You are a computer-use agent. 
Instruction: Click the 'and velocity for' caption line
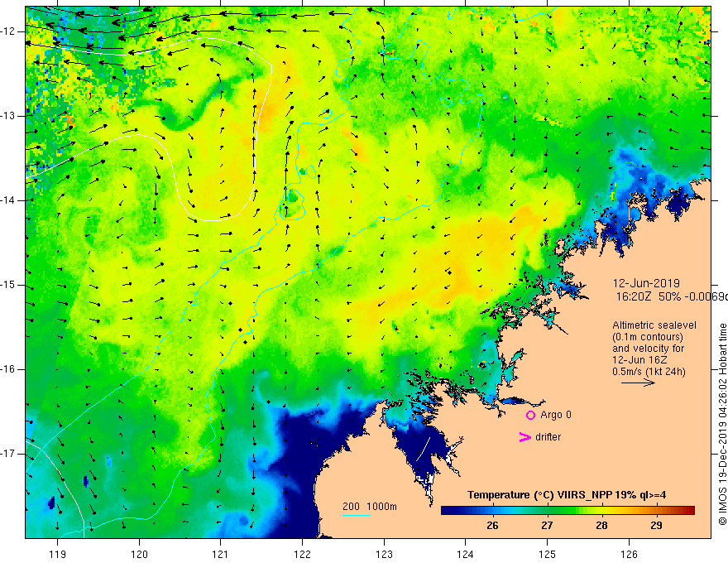(x=648, y=349)
